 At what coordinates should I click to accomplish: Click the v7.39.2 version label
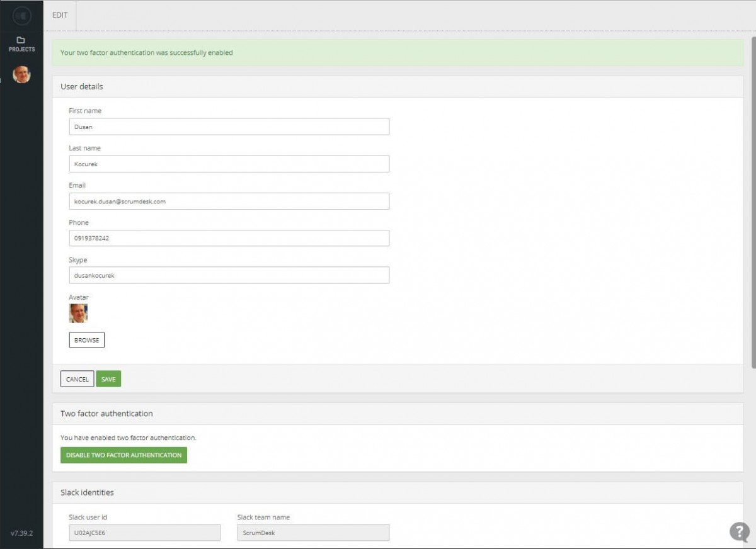[21, 533]
